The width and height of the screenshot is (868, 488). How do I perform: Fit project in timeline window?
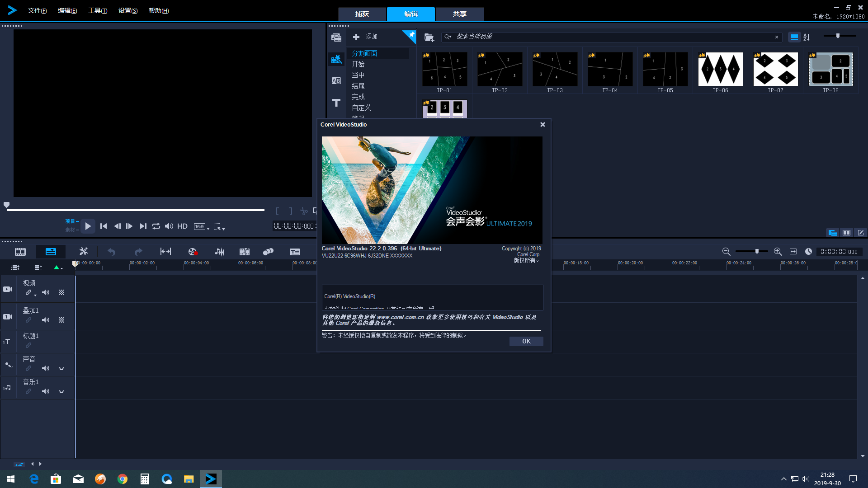click(x=793, y=252)
